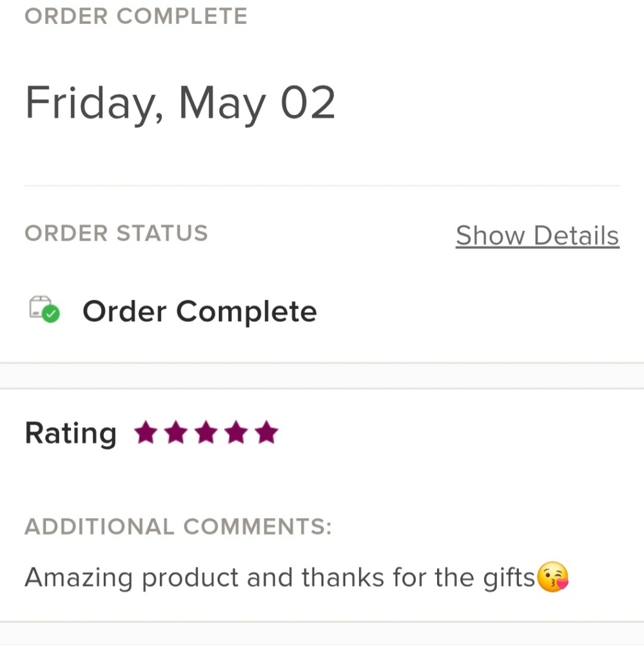This screenshot has height=645, width=644.
Task: Click the word gifts in the comment
Action: click(509, 577)
